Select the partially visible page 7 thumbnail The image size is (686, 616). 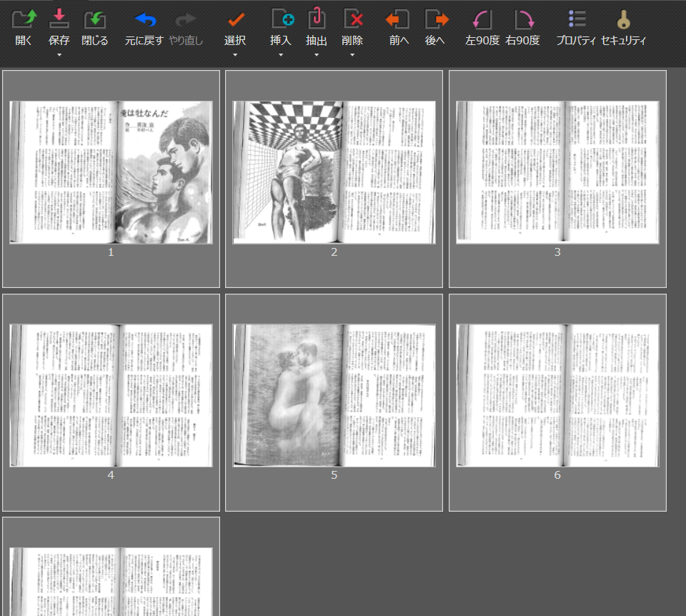(111, 582)
